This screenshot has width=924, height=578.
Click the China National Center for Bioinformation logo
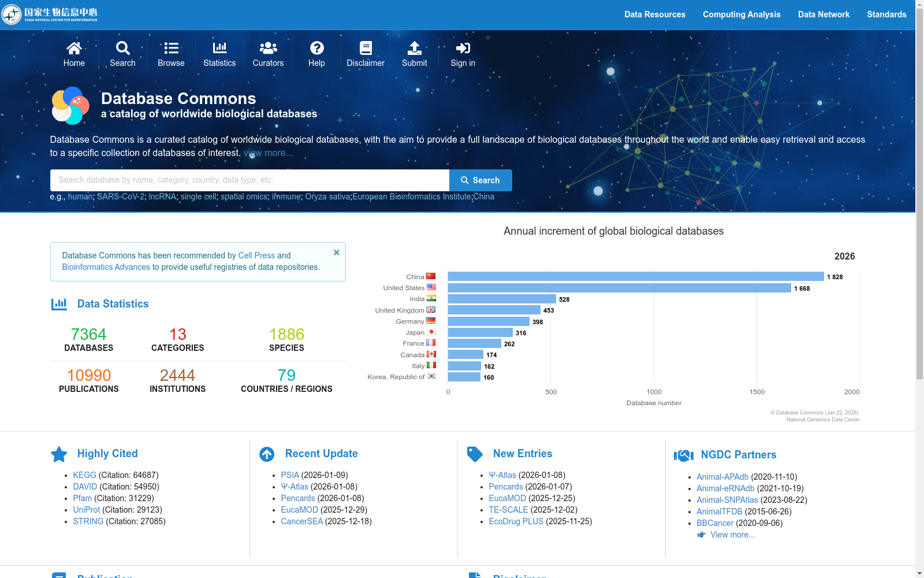(x=50, y=14)
